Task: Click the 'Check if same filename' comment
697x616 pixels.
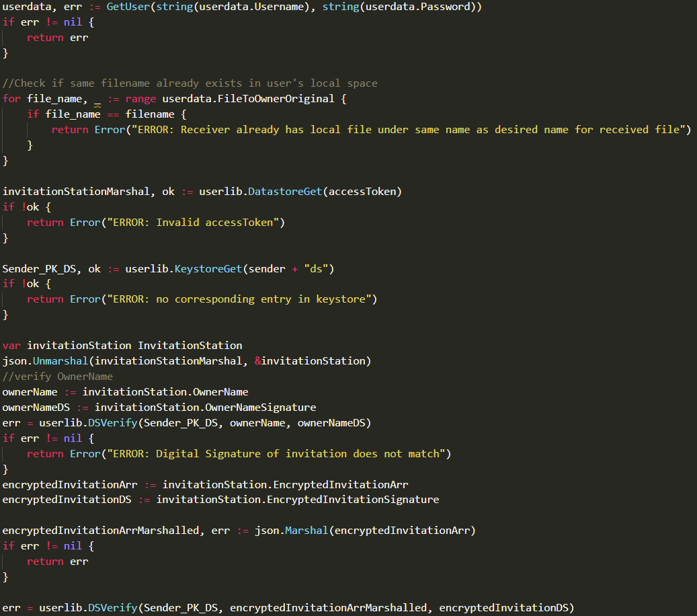Action: pos(190,83)
